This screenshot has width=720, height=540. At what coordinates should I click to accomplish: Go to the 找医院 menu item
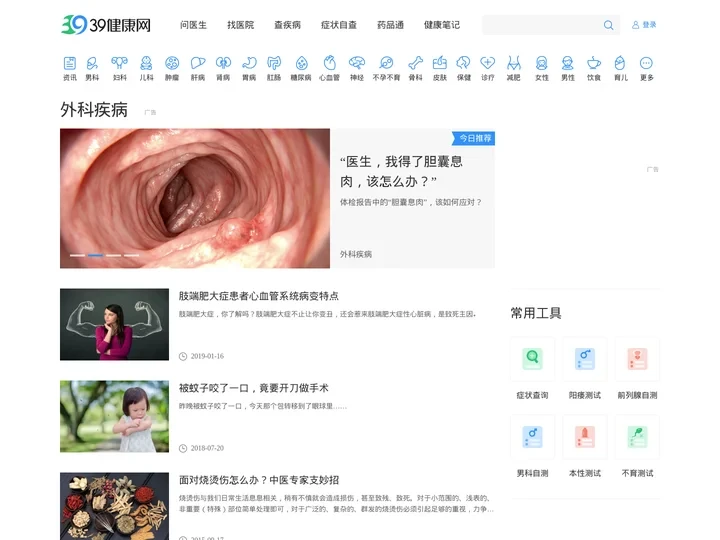coord(241,25)
